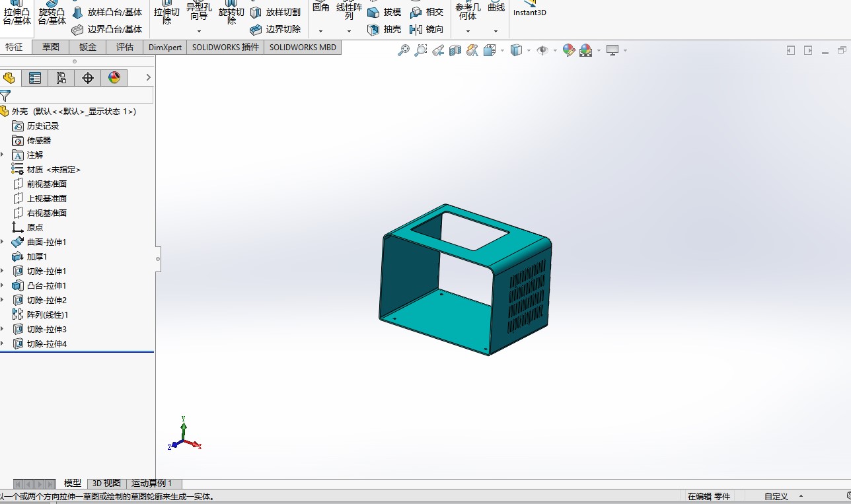Viewport: 851px width, 504px height.
Task: Select the 相交 intersect tool
Action: pos(427,12)
